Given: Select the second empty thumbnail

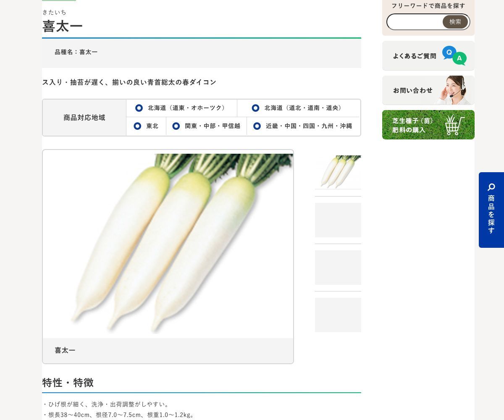Looking at the screenshot, I should 338,220.
